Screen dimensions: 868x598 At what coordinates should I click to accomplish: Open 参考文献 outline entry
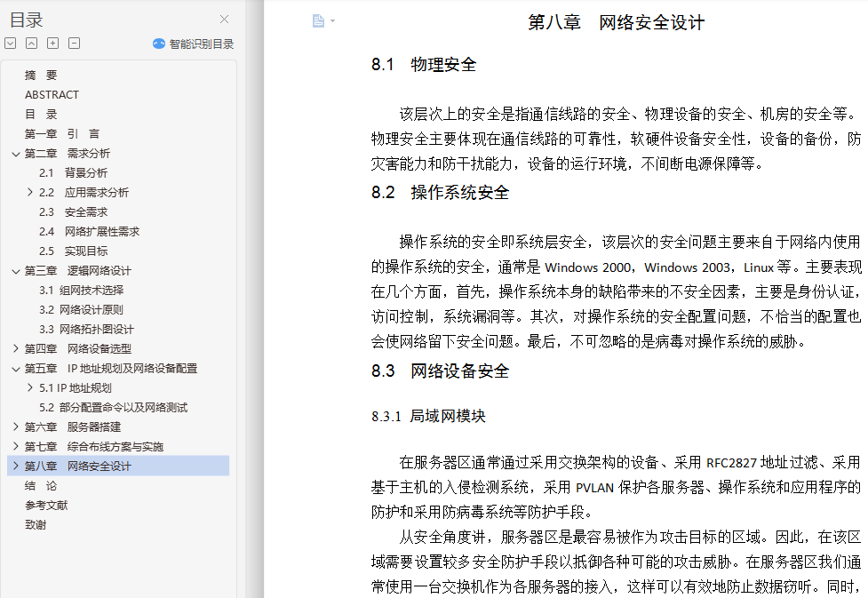pos(46,506)
